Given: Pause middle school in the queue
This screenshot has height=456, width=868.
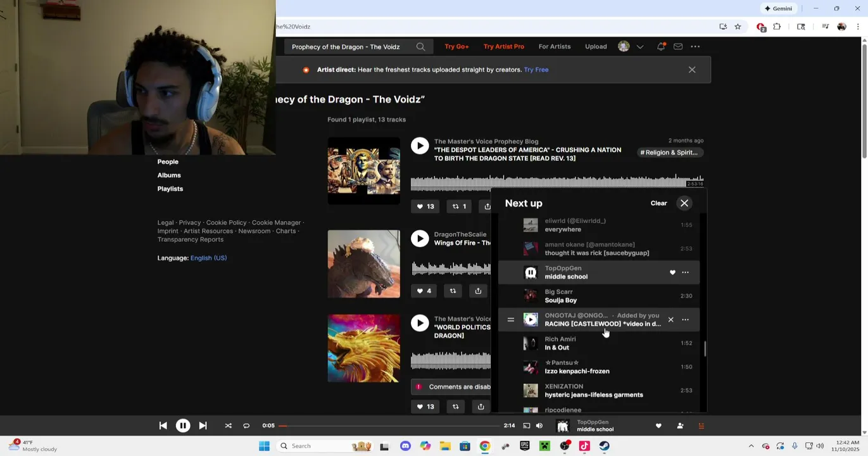Looking at the screenshot, I should [x=531, y=272].
